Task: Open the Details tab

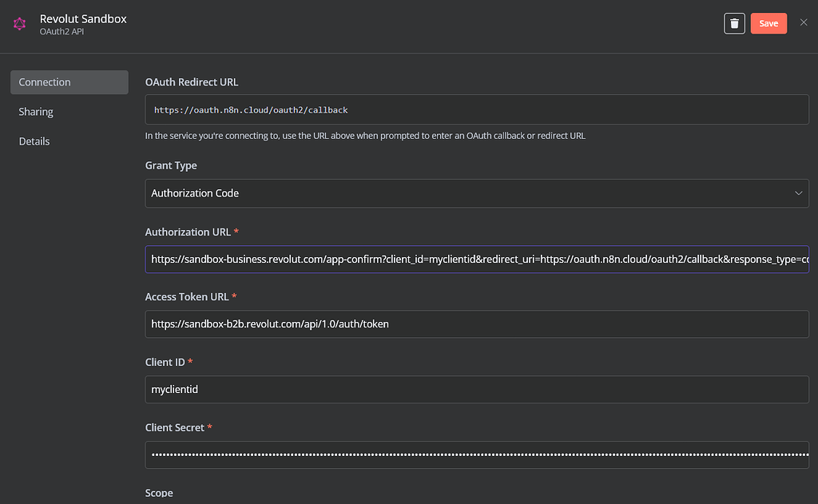Action: click(x=34, y=141)
